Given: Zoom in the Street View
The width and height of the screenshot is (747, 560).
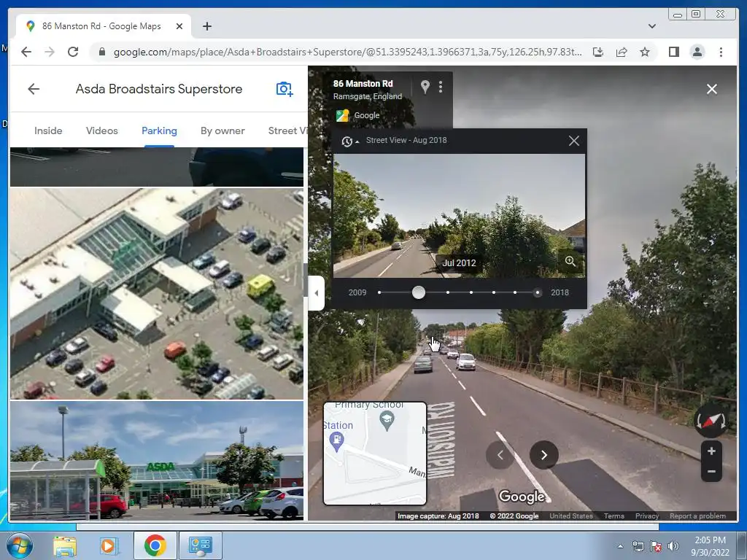Looking at the screenshot, I should (711, 451).
